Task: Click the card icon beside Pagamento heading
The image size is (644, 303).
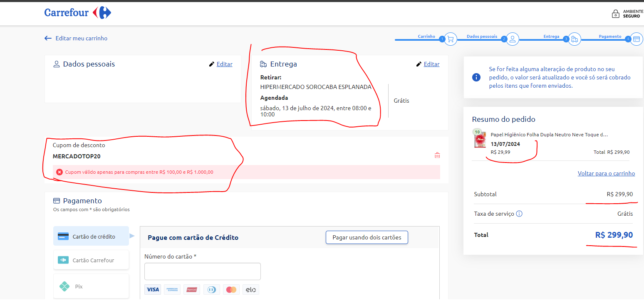Action: [57, 201]
